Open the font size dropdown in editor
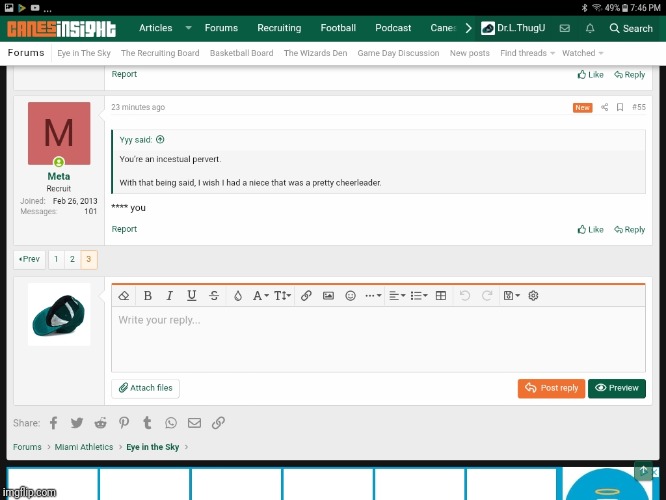The height and width of the screenshot is (500, 666). tap(282, 296)
